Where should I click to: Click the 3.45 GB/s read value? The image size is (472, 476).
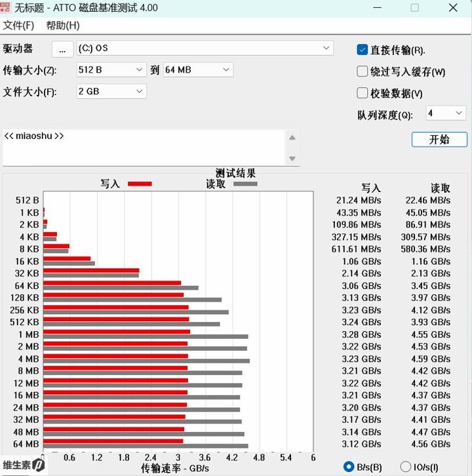[x=431, y=286]
